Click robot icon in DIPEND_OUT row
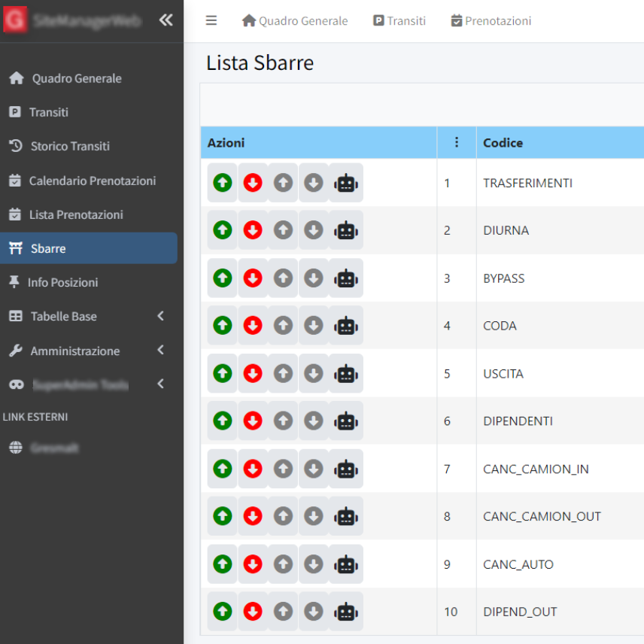Viewport: 644px width, 644px height. (x=346, y=612)
